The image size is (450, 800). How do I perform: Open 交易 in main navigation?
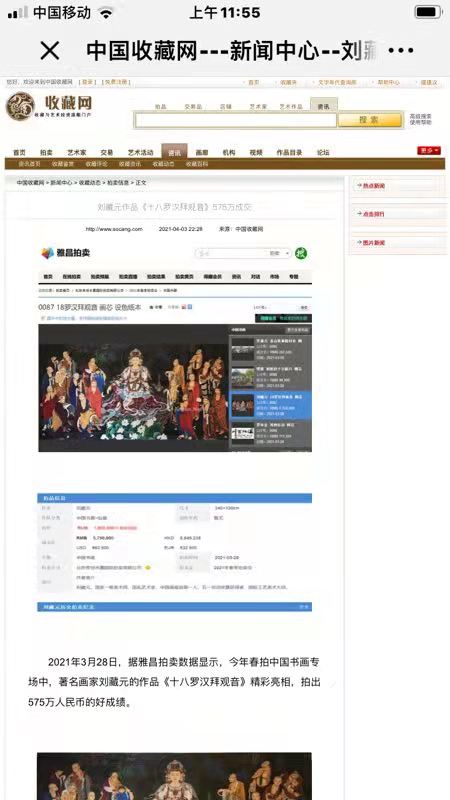(107, 152)
